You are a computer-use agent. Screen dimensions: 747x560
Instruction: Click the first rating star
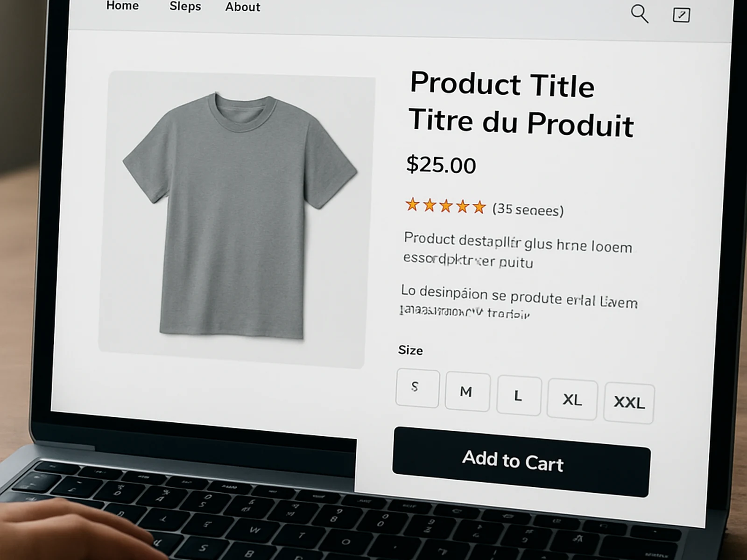click(412, 204)
